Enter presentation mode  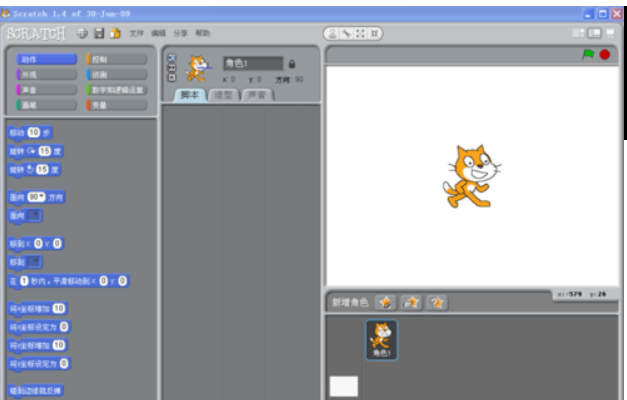coord(610,33)
